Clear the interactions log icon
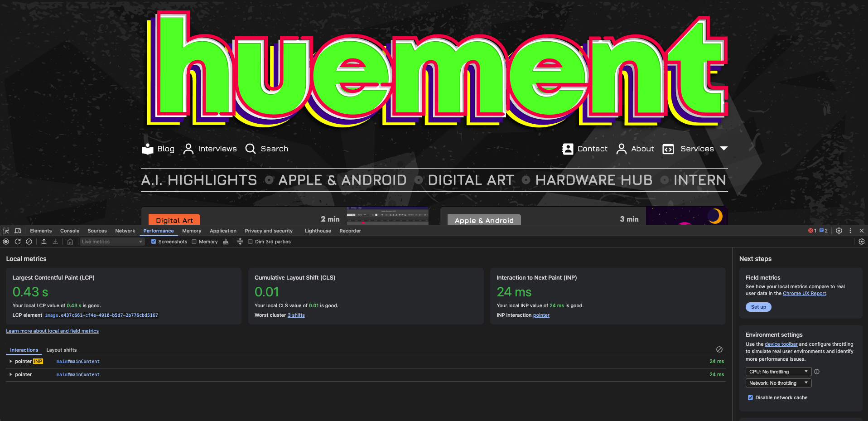This screenshot has height=421, width=868. 719,349
